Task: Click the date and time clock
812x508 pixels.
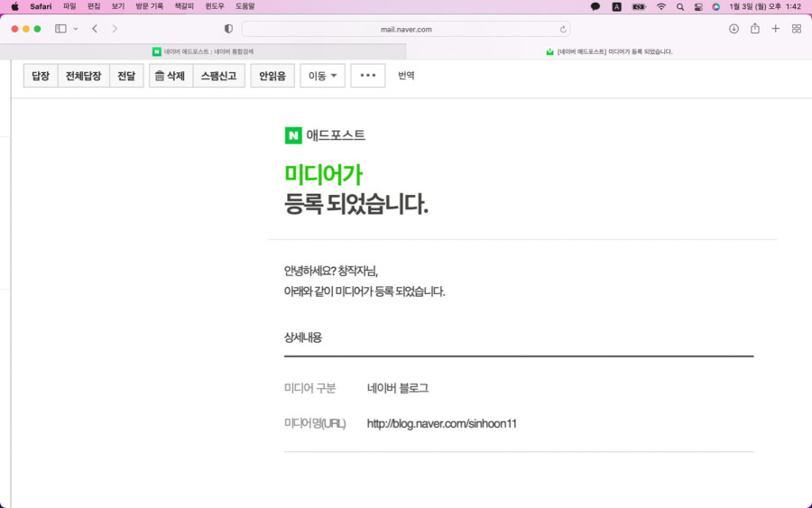Action: [765, 6]
